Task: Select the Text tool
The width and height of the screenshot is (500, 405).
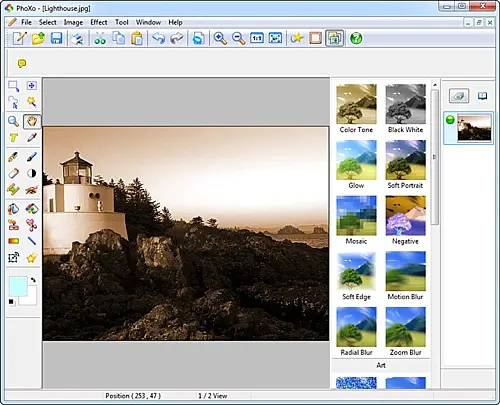Action: pos(13,137)
